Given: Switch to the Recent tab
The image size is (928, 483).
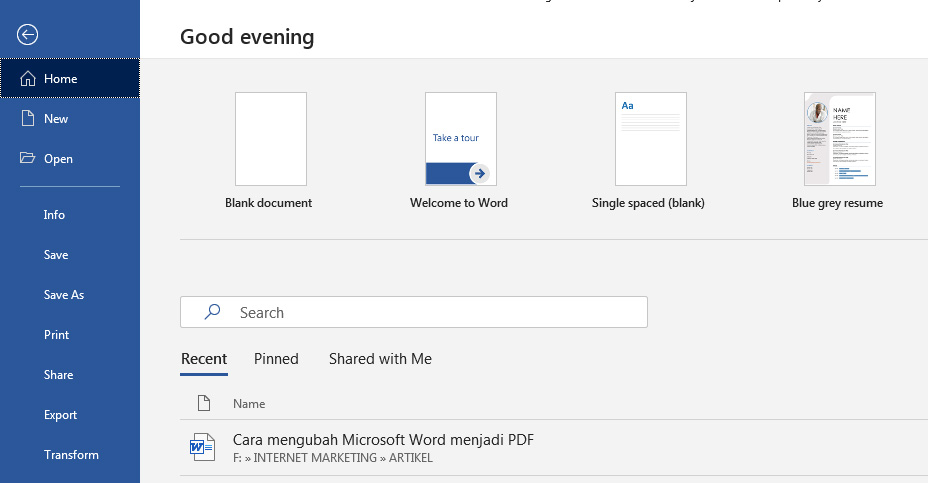Looking at the screenshot, I should pos(204,359).
